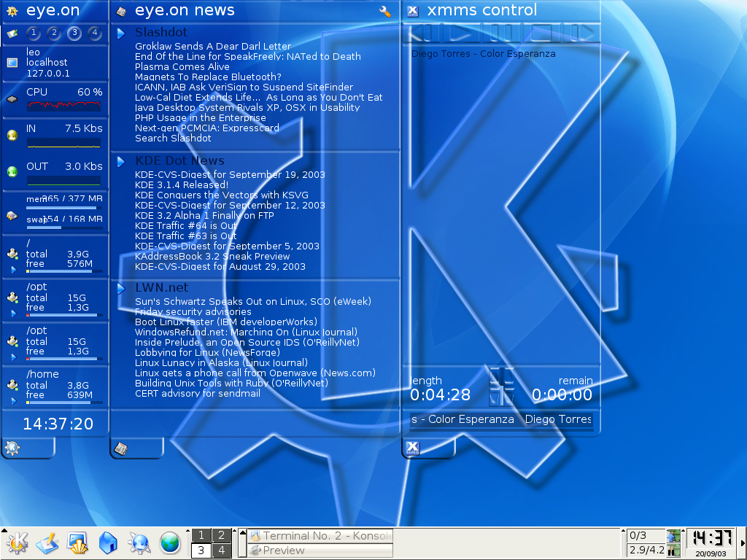747x560 pixels.
Task: Click the memory usage bar
Action: (64, 208)
